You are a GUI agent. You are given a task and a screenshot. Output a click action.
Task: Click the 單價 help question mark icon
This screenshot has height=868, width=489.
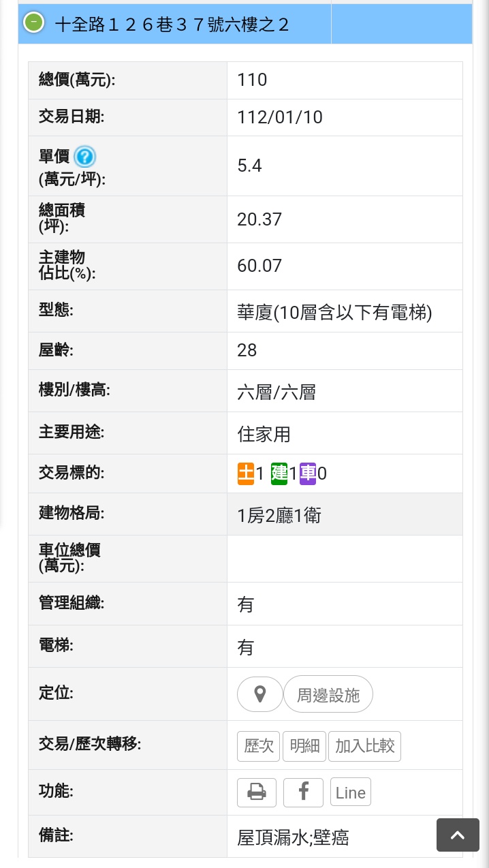pyautogui.click(x=84, y=157)
